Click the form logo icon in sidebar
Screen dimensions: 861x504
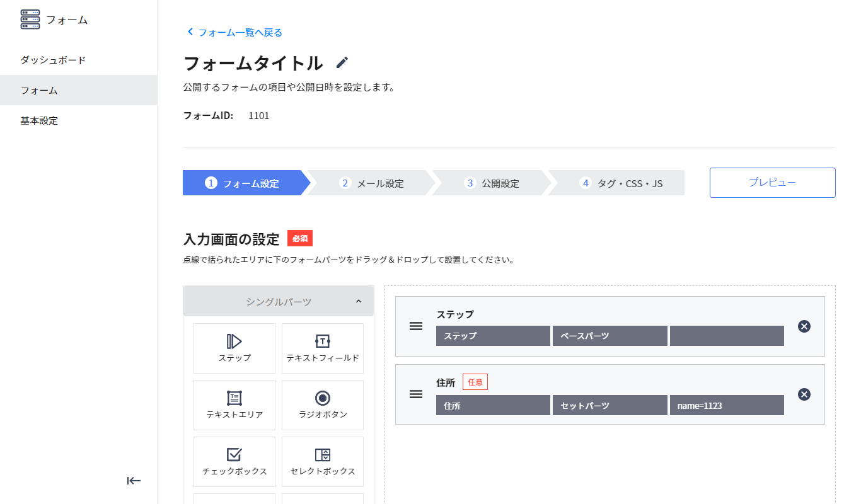tap(30, 20)
